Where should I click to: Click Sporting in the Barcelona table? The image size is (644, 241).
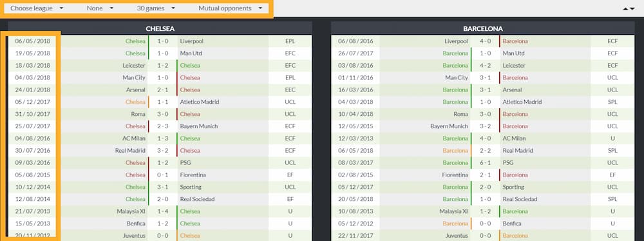[514, 187]
